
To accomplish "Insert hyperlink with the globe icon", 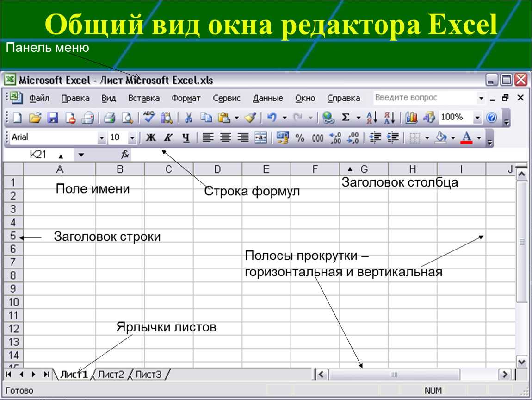I will (x=328, y=118).
